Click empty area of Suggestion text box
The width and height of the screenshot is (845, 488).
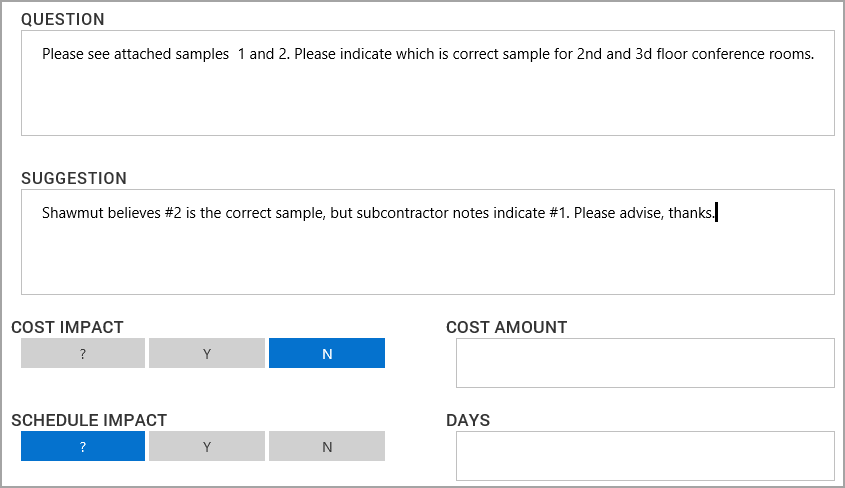coord(428,262)
